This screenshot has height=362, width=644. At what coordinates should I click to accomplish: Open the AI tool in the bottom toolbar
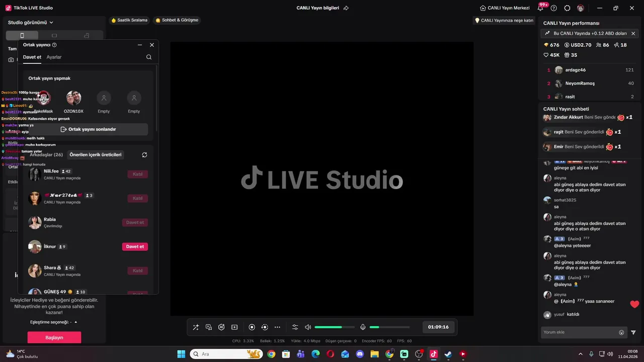coord(221,327)
